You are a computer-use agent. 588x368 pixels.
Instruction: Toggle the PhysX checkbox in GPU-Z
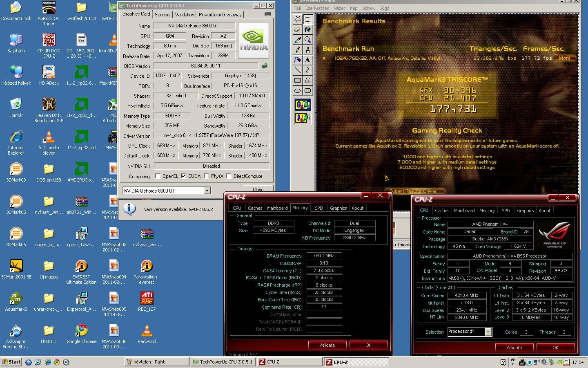point(206,176)
